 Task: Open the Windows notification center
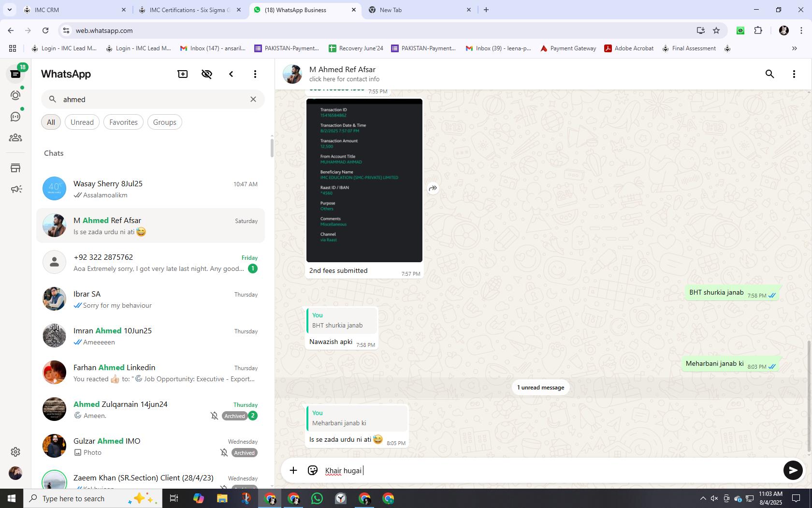click(796, 498)
